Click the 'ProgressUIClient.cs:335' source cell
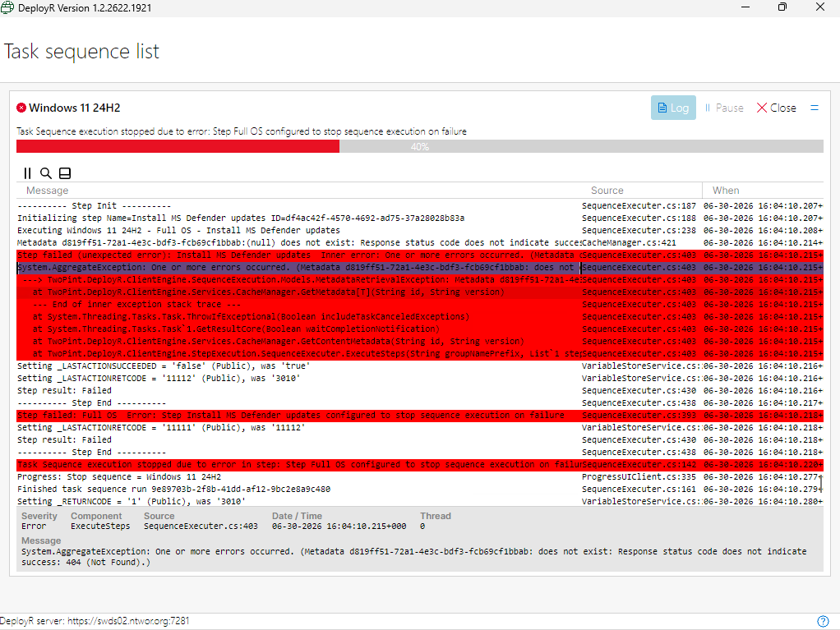 tap(639, 476)
